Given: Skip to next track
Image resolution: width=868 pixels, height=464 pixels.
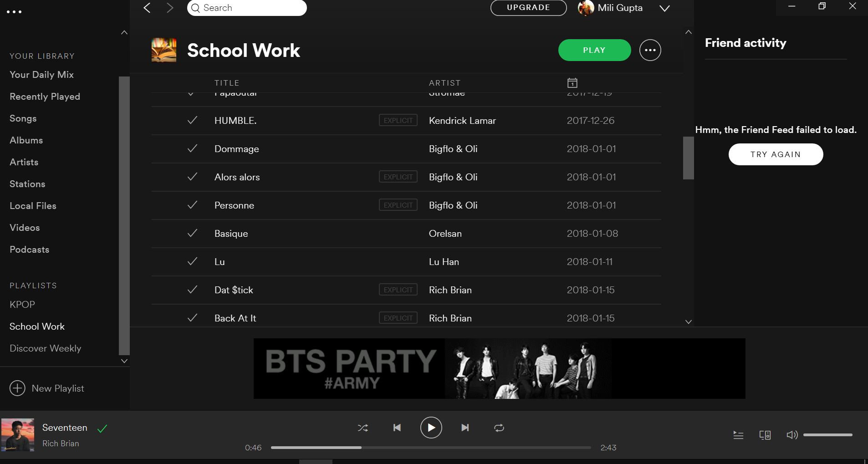Looking at the screenshot, I should pyautogui.click(x=465, y=428).
